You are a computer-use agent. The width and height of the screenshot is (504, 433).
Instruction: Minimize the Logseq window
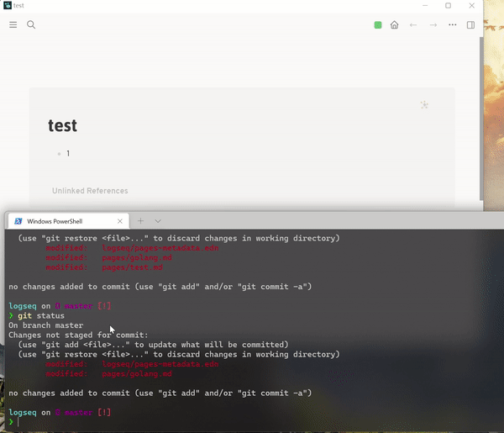coord(425,6)
